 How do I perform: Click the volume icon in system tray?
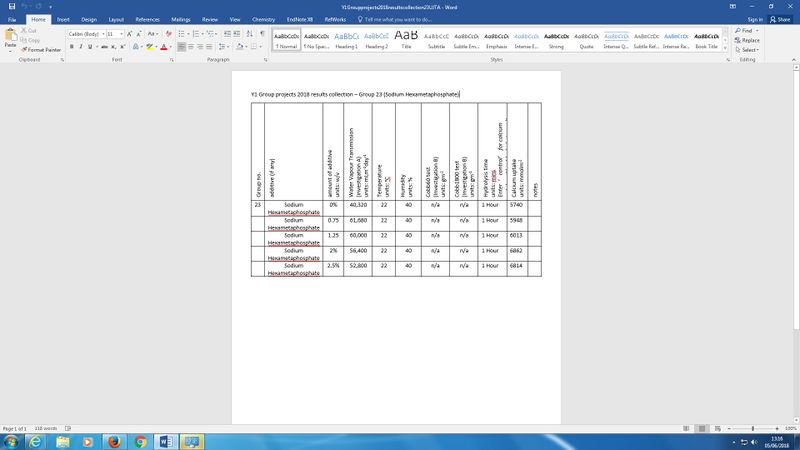(754, 442)
